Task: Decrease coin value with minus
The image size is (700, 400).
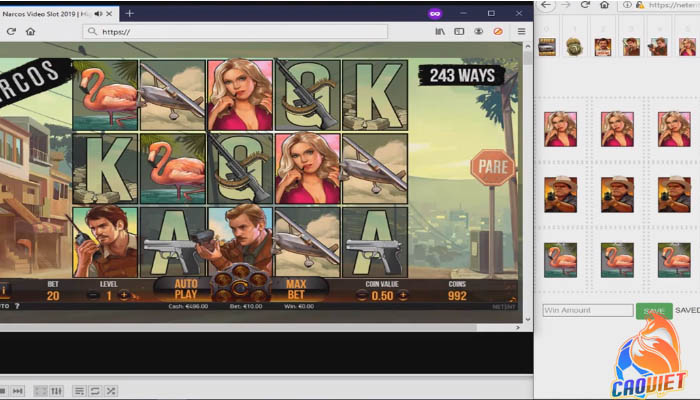Action: point(362,295)
